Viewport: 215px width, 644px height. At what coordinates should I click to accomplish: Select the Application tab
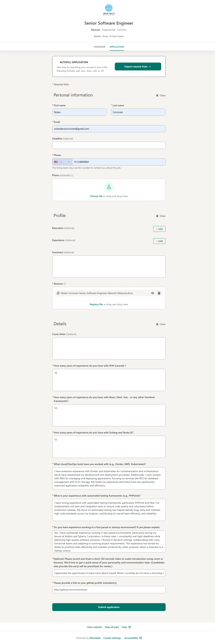(116, 47)
